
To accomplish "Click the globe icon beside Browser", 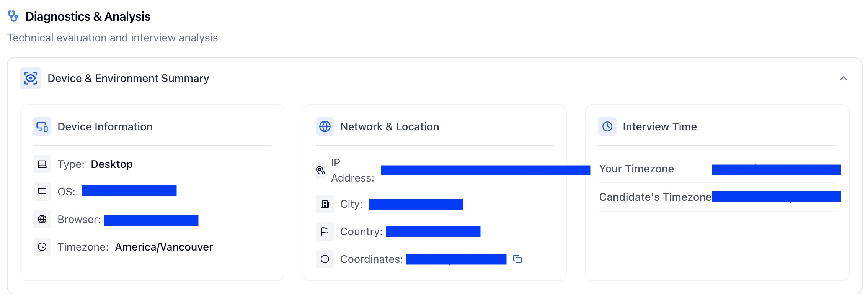I will [x=42, y=219].
